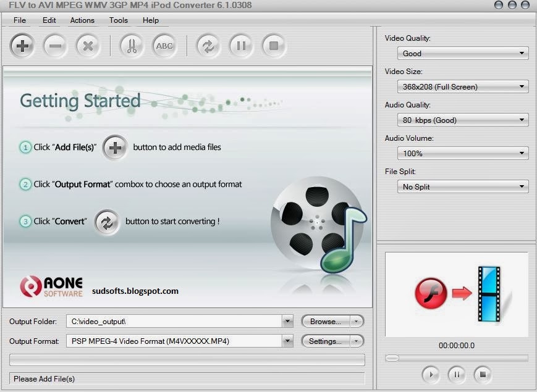Open the scissors trim tool
The width and height of the screenshot is (537, 392).
coord(132,46)
